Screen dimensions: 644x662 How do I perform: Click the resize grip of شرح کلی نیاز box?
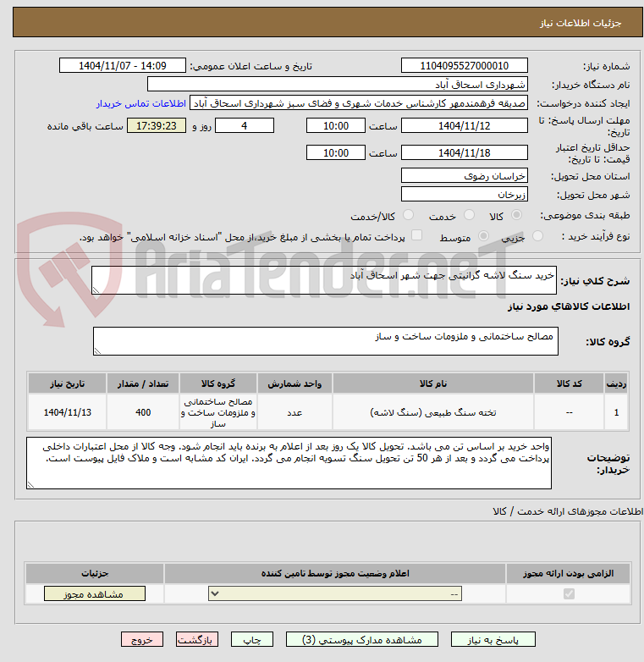click(96, 290)
